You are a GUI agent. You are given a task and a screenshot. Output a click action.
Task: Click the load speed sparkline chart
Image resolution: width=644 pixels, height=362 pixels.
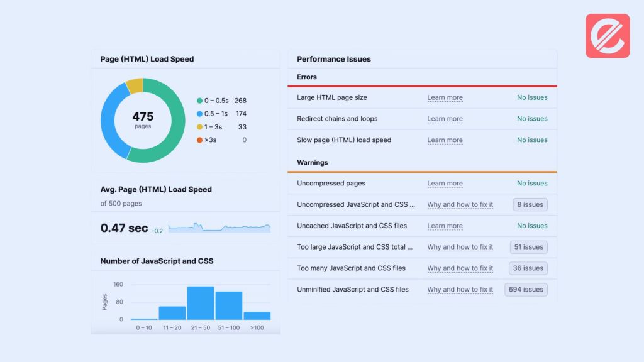219,228
